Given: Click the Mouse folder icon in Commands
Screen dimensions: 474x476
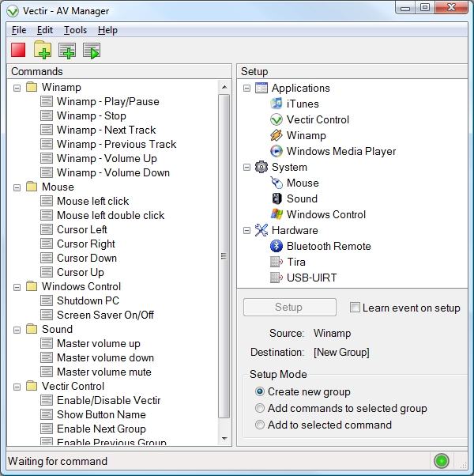Looking at the screenshot, I should tap(32, 187).
